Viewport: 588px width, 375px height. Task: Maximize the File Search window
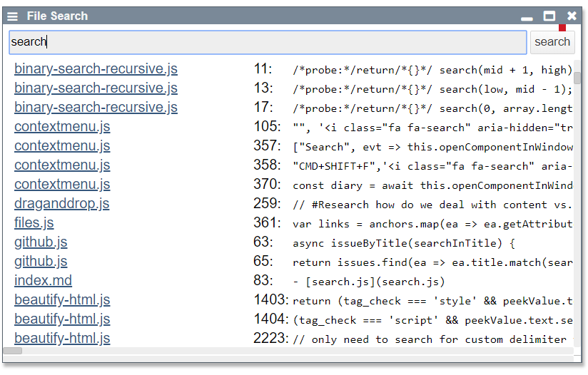click(549, 16)
